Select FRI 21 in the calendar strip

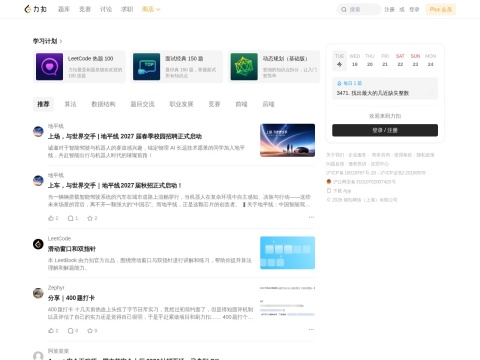[x=385, y=60]
